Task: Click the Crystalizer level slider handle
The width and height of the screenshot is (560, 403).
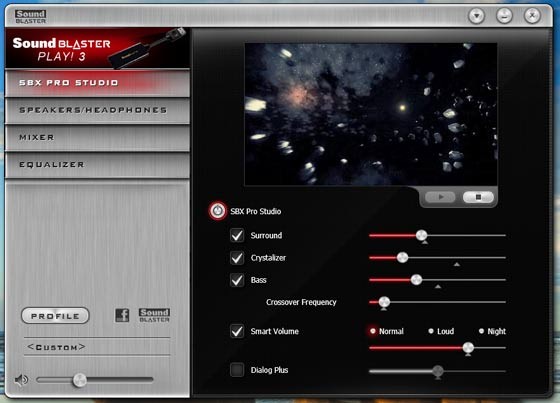Action: pos(402,258)
